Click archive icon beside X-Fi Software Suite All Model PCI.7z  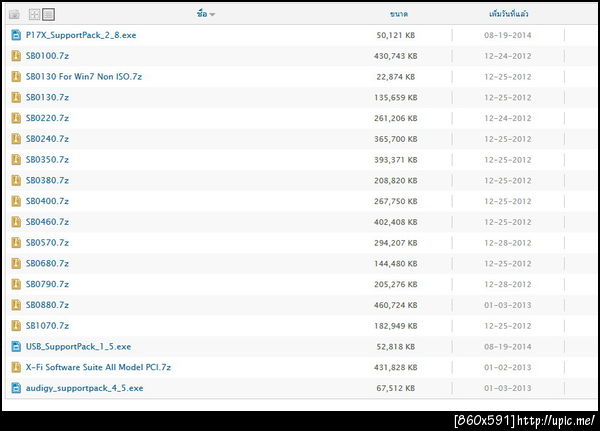click(x=16, y=367)
